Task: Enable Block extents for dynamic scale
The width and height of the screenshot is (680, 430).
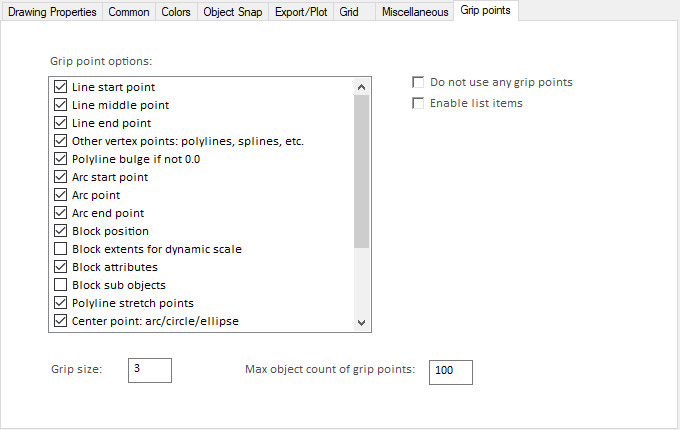Action: click(x=61, y=249)
